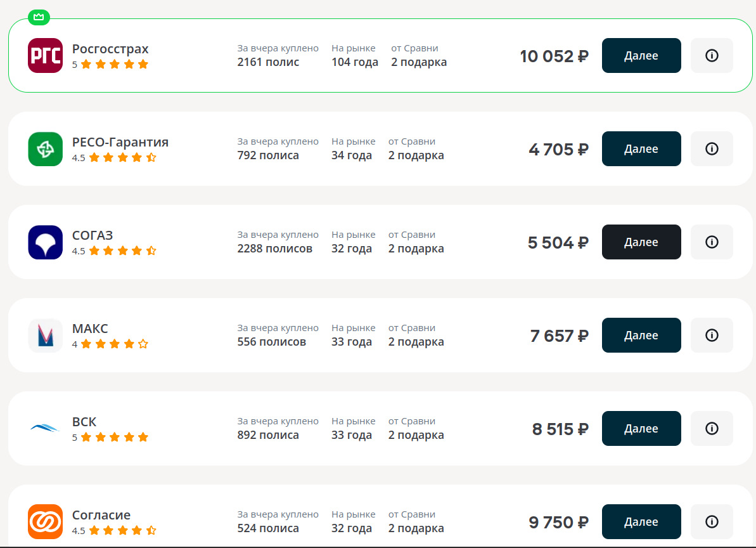
Task: Click the Росгосстрах five-star rating
Action: click(114, 64)
